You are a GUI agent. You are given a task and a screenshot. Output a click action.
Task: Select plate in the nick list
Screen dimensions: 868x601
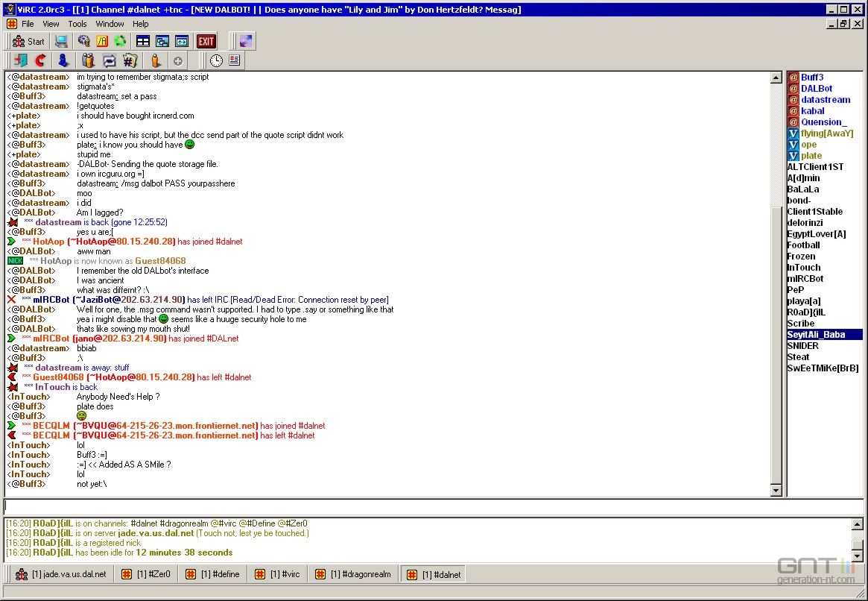(824, 156)
